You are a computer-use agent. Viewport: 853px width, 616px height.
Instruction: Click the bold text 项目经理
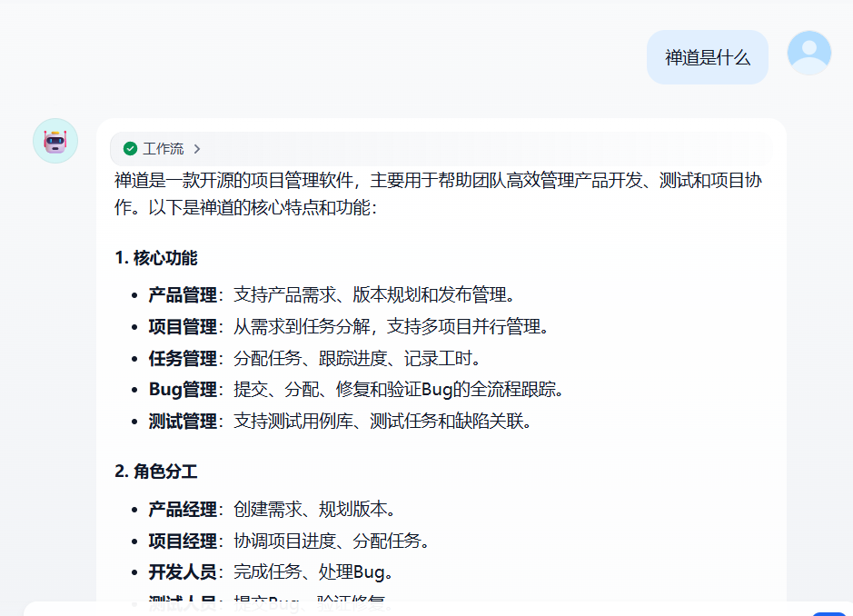click(183, 541)
